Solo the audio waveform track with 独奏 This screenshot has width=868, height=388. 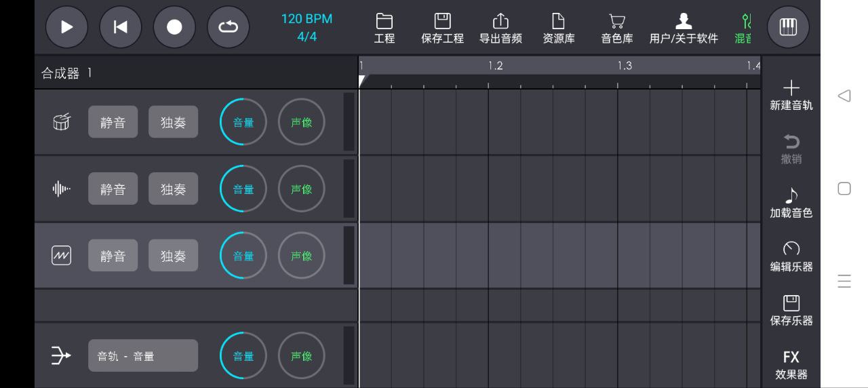pos(173,189)
